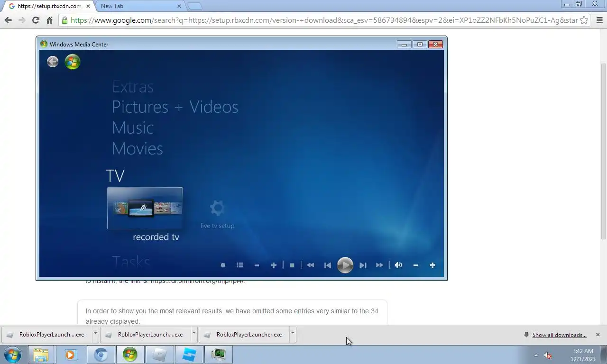Close the Chrome downloads bar
Screen dimensions: 607x364
tap(598, 335)
